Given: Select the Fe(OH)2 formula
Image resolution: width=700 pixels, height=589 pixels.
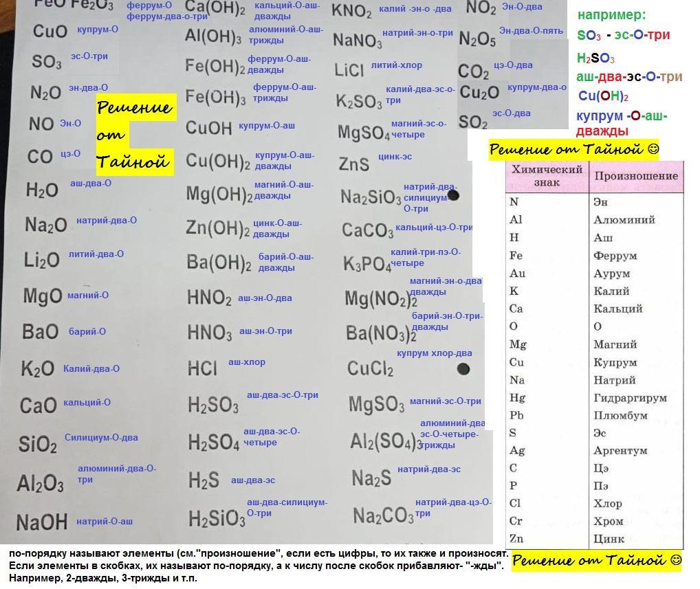Looking at the screenshot, I should coord(215,66).
